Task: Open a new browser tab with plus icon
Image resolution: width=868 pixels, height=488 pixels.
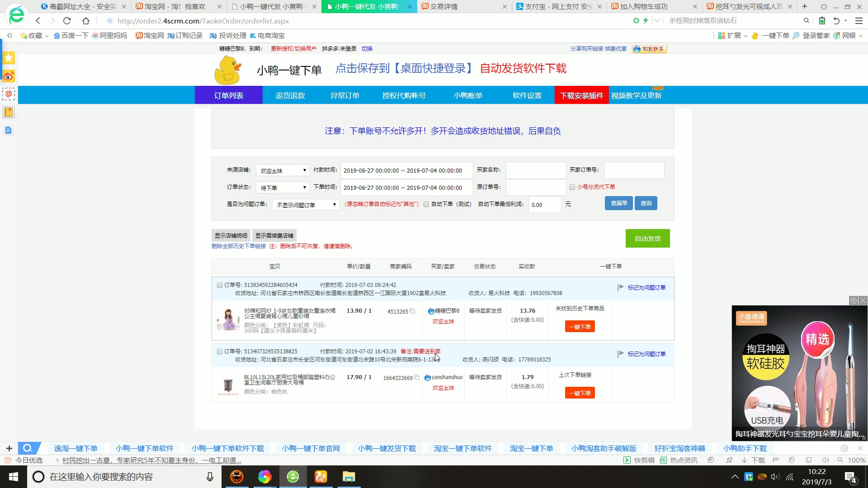Action: pyautogui.click(x=805, y=6)
